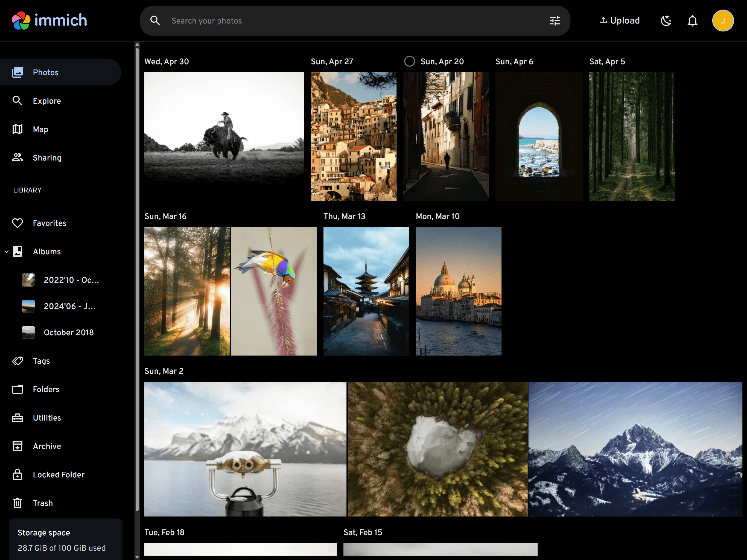
Task: Click the Tags icon
Action: pos(17,361)
